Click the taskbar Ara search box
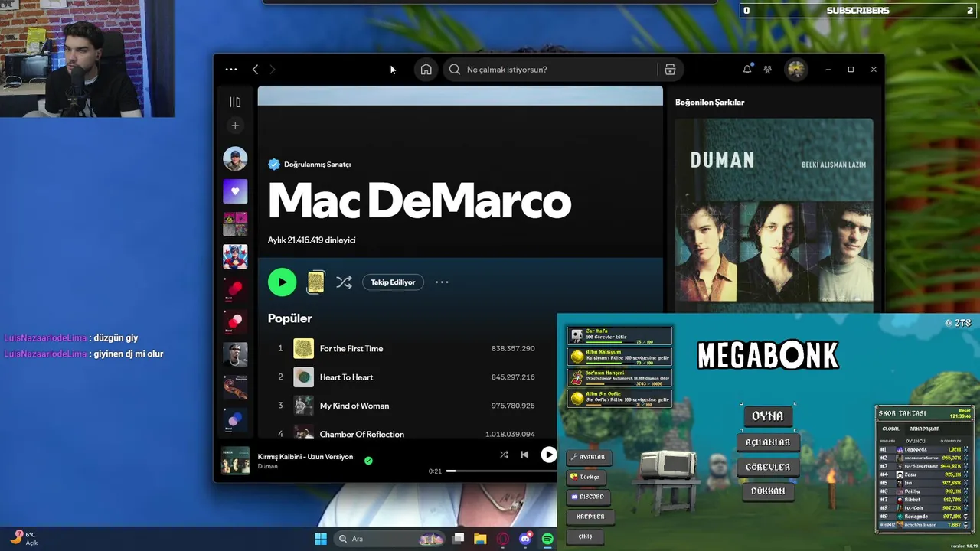 [x=390, y=539]
